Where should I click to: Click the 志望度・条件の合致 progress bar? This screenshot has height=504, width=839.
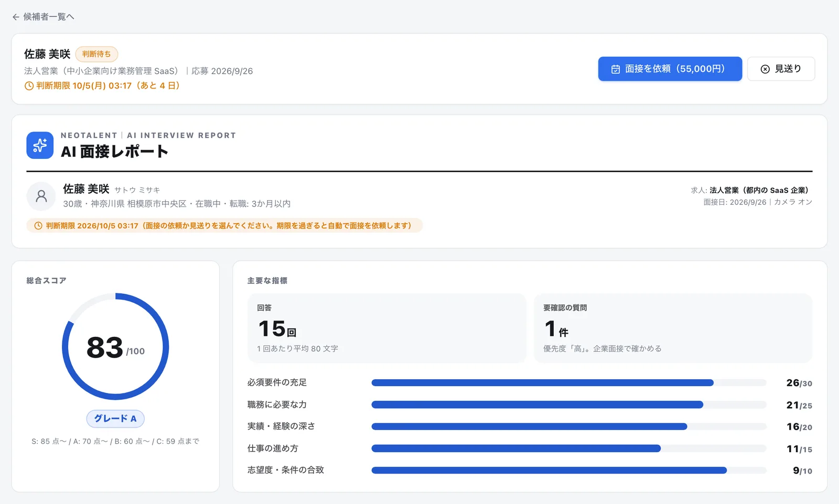pos(569,470)
